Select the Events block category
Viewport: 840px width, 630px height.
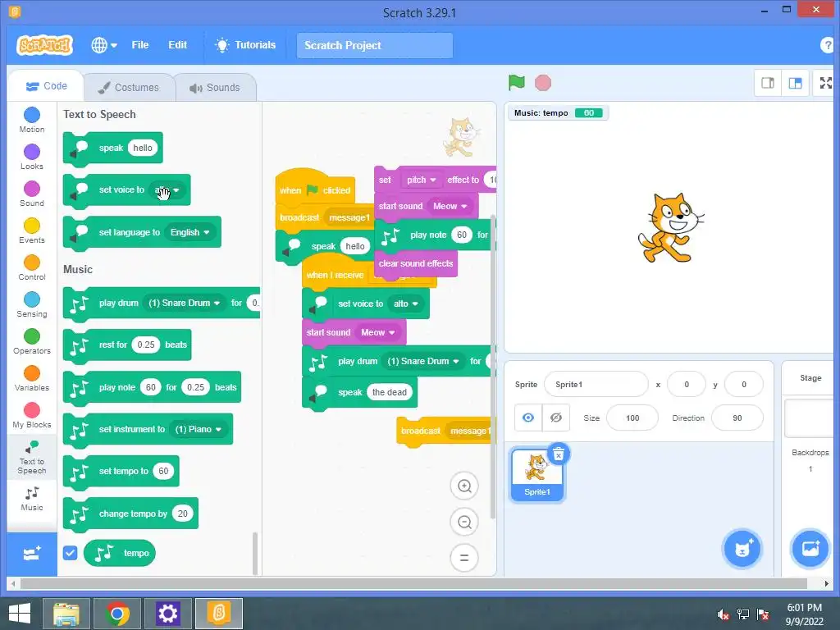(x=32, y=231)
